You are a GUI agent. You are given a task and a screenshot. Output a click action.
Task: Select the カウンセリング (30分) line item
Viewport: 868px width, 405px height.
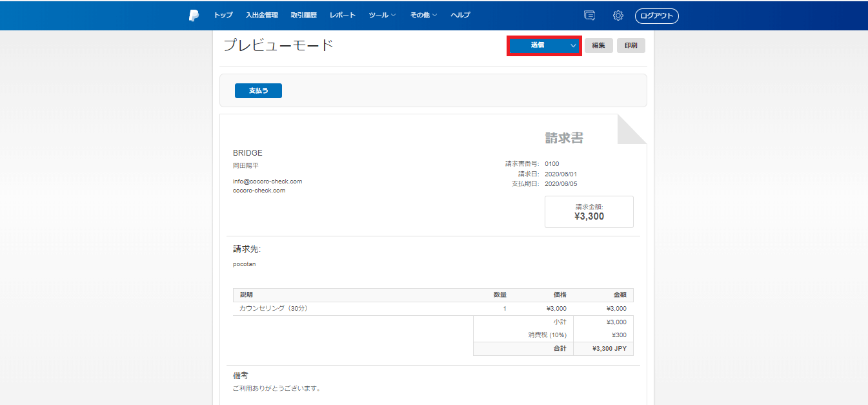[273, 309]
